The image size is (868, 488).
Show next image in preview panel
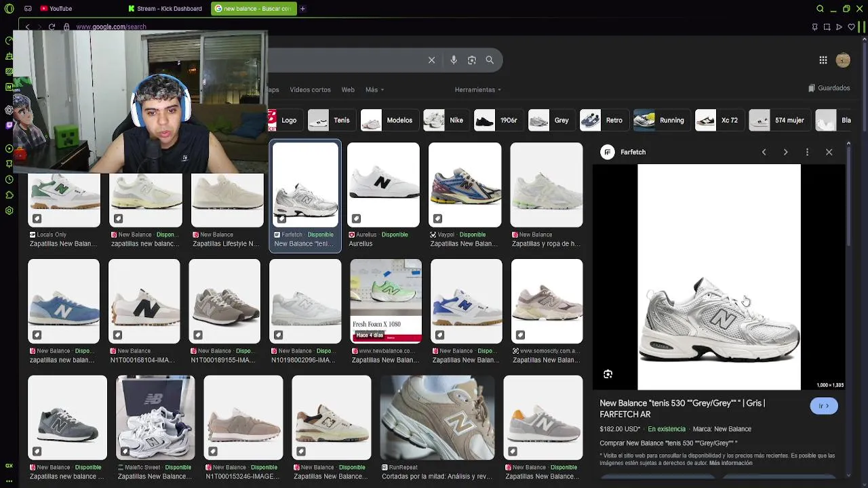pyautogui.click(x=785, y=152)
